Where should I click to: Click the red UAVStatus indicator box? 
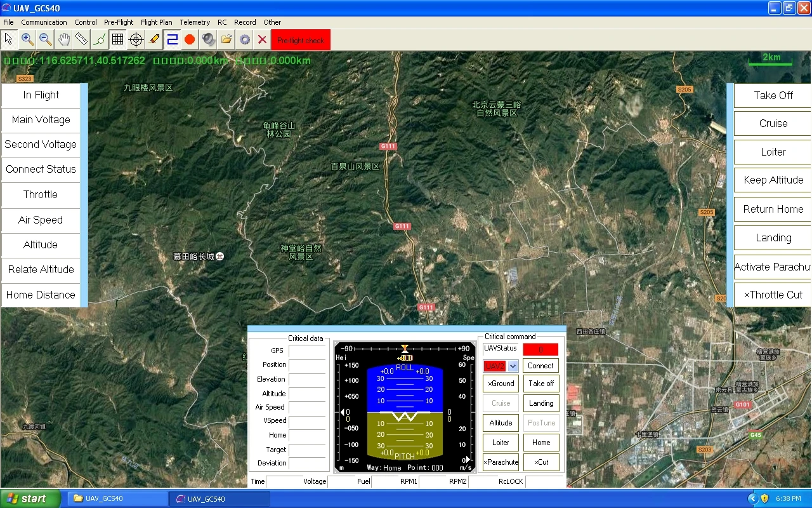point(540,349)
